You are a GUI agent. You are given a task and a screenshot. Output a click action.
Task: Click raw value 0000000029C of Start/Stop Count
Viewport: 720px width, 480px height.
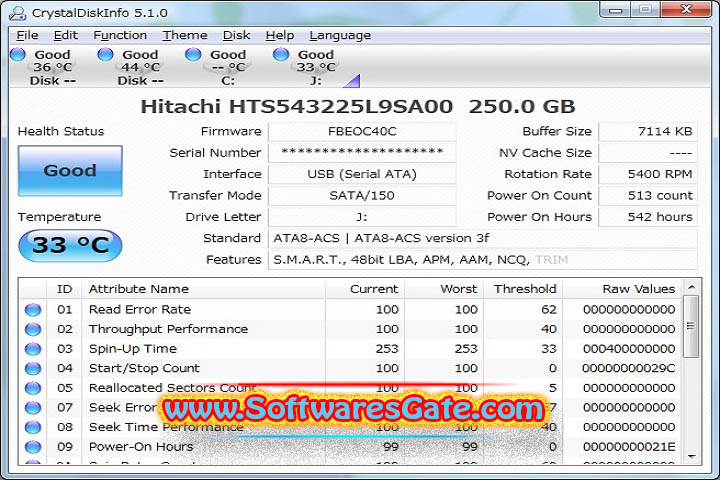pyautogui.click(x=629, y=368)
